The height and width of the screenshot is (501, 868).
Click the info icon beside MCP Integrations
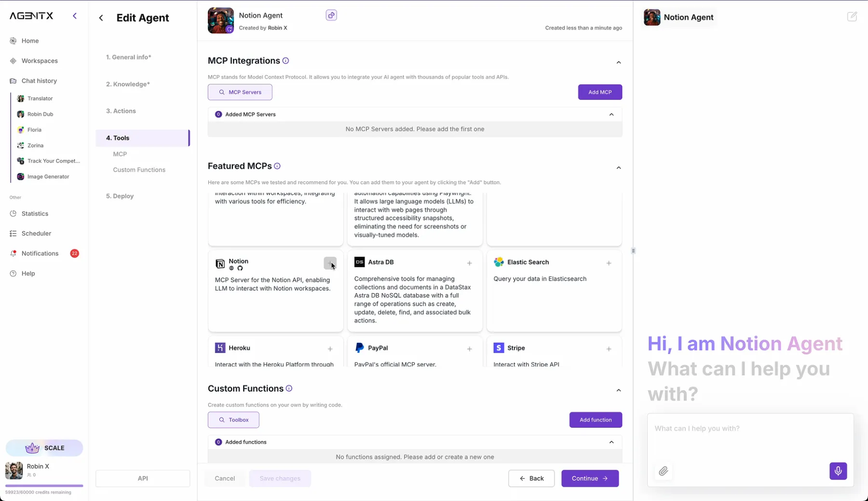(285, 61)
